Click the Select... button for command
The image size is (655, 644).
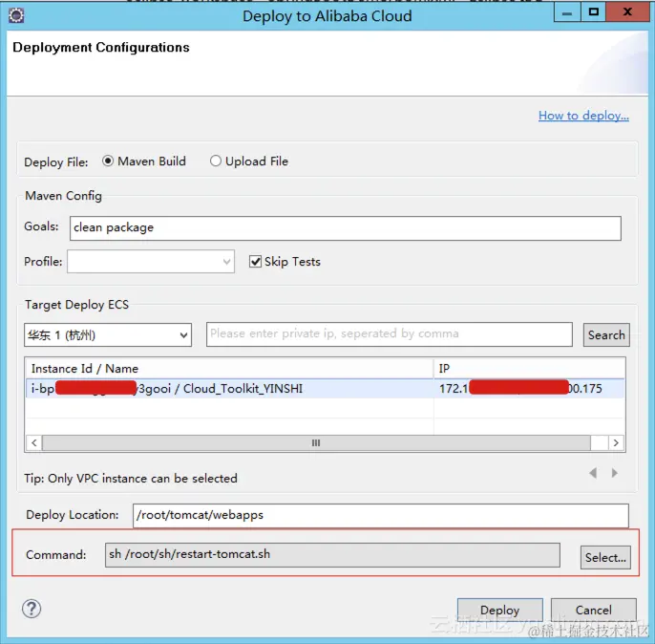tap(605, 557)
